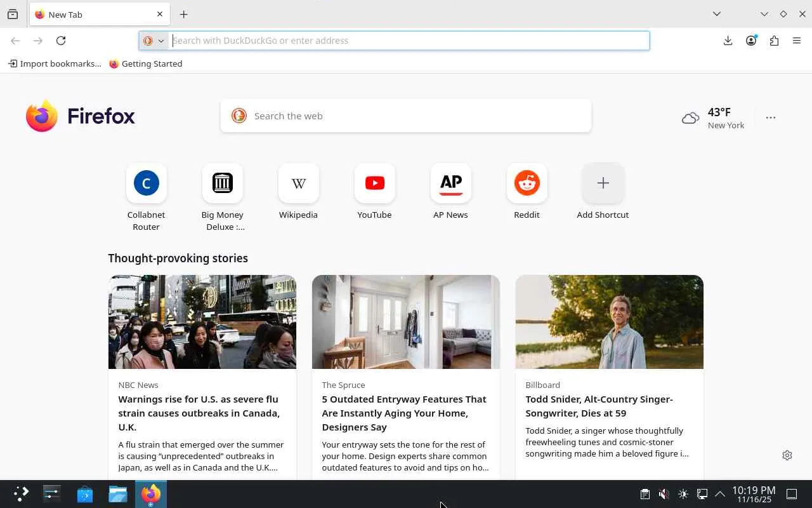Open the Getting Started bookmark
The width and height of the screenshot is (812, 508).
click(x=146, y=63)
